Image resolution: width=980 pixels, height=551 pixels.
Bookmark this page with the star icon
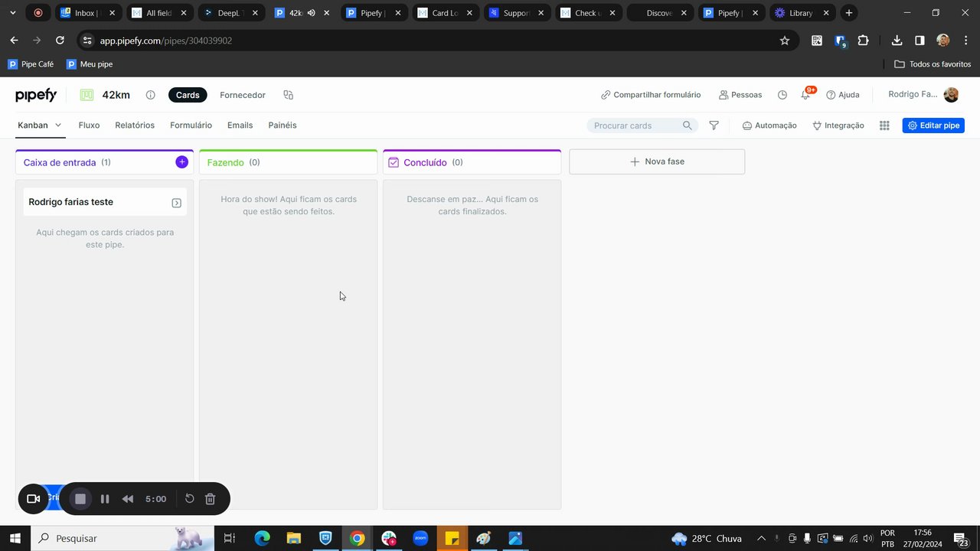(x=784, y=41)
